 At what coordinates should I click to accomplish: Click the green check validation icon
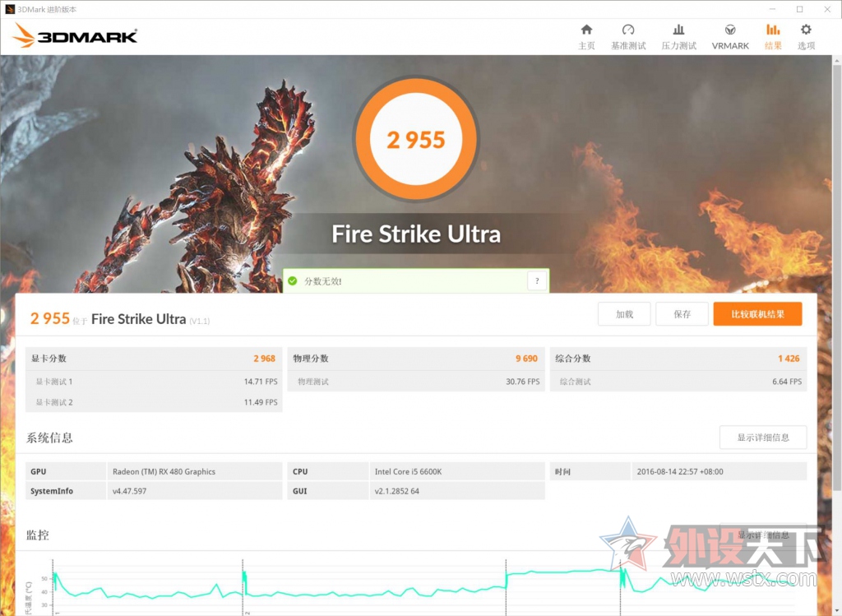tap(293, 281)
